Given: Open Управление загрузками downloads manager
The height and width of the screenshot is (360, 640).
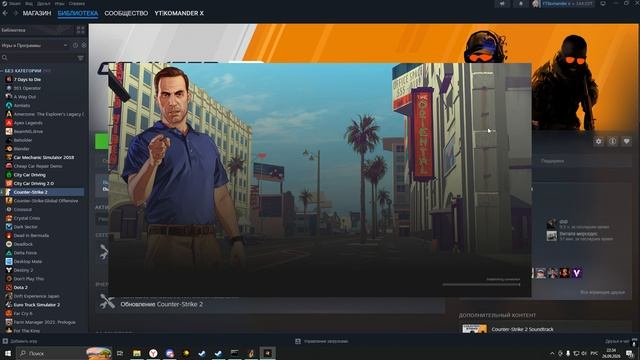Looking at the screenshot, I should (322, 341).
